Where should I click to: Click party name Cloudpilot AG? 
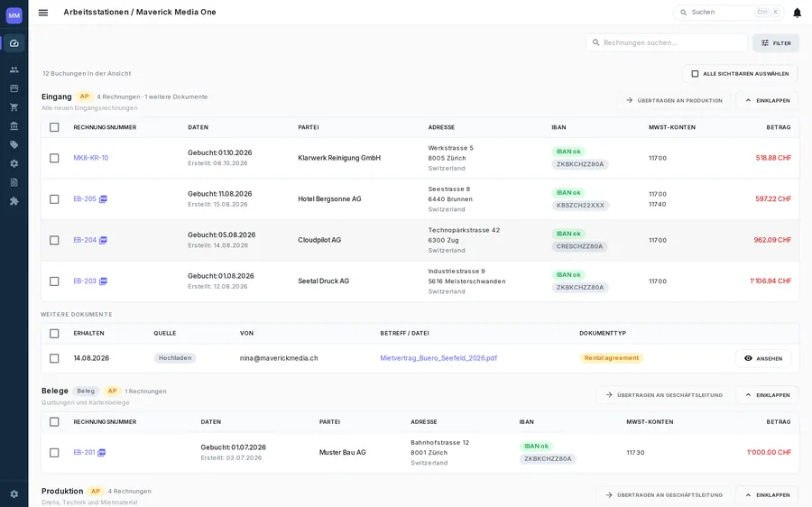[x=319, y=240]
